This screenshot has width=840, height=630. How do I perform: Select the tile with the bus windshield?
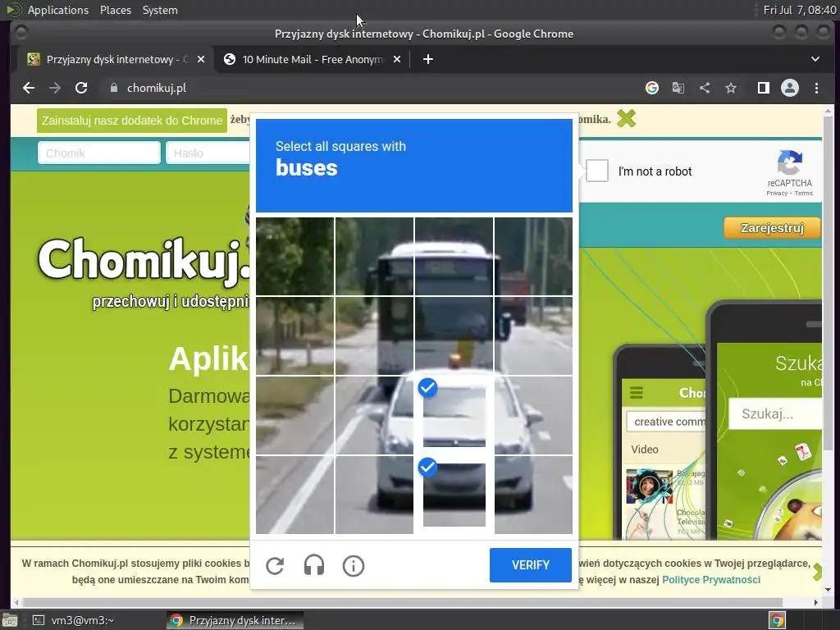[454, 336]
